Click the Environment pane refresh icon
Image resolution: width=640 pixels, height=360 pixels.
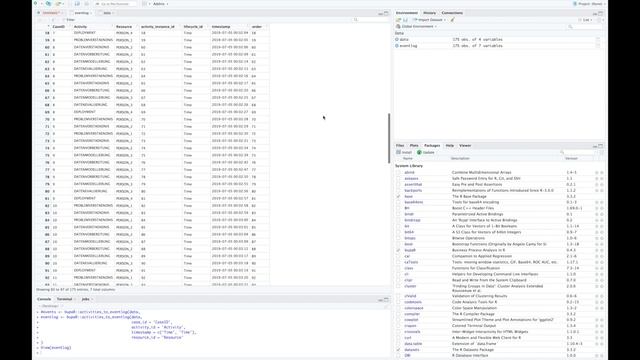(599, 20)
